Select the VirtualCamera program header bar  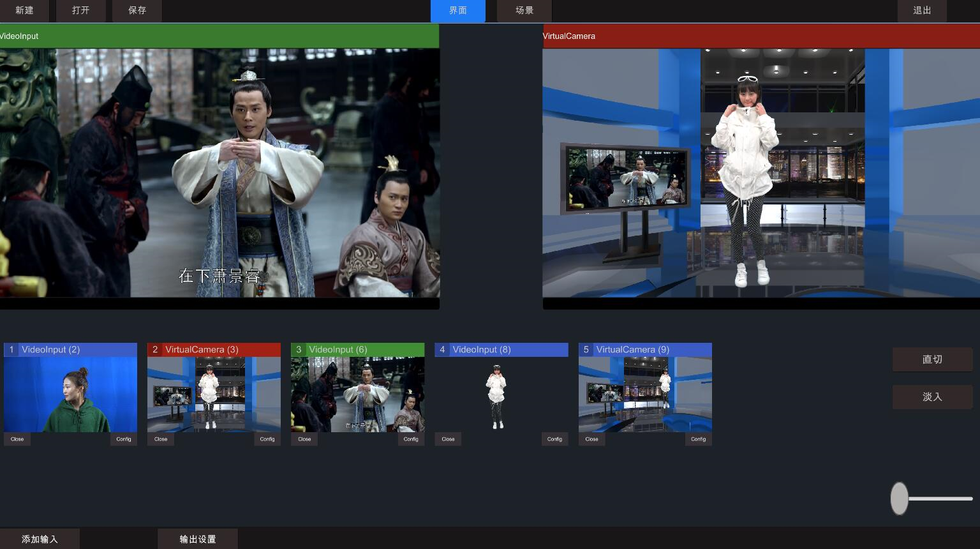(761, 36)
